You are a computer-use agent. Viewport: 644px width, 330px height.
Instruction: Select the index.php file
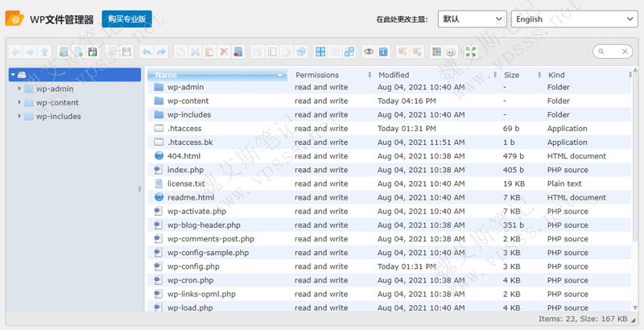389,170
